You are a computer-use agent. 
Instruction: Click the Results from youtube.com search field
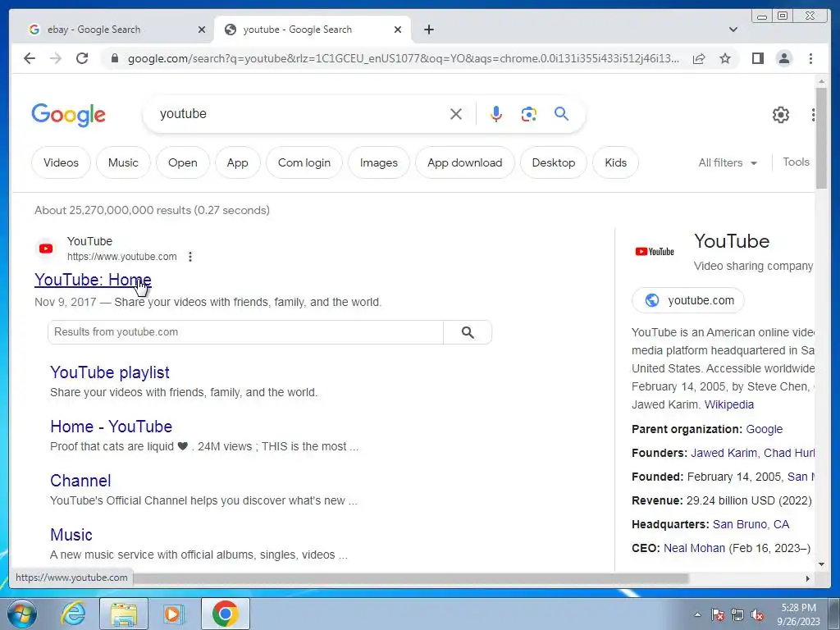click(x=245, y=332)
